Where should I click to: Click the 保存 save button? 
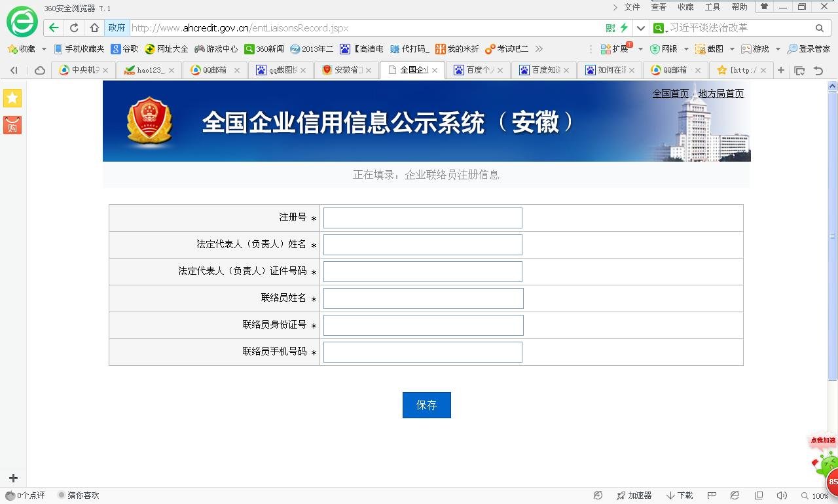(x=426, y=405)
